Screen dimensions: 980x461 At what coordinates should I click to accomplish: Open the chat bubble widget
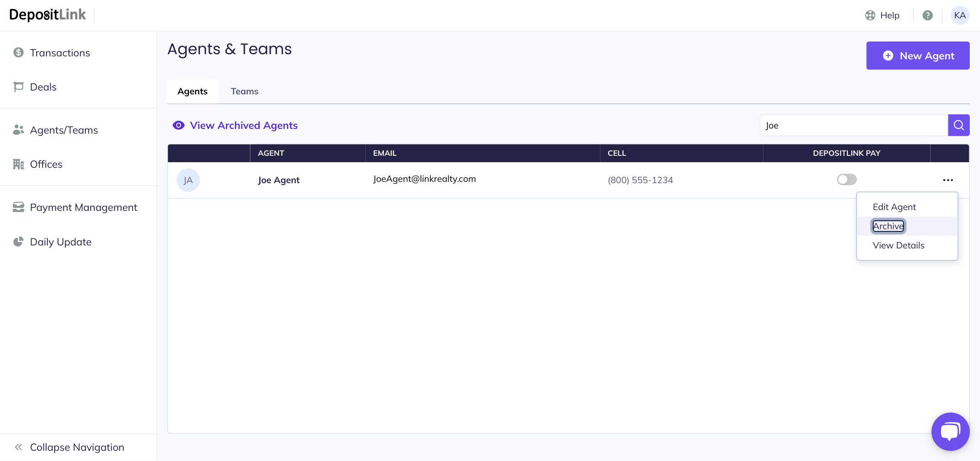[x=950, y=431]
